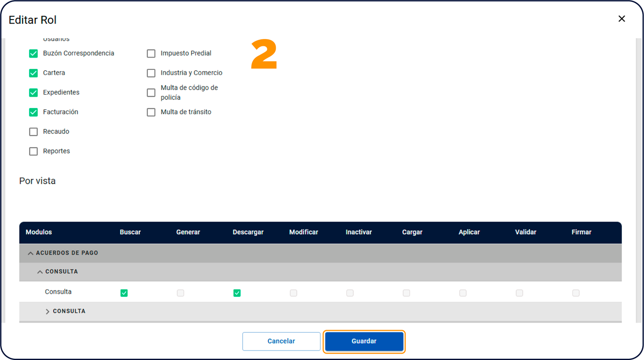The image size is (644, 360).
Task: Select the Multa de código de policía checkbox
Action: tap(151, 93)
